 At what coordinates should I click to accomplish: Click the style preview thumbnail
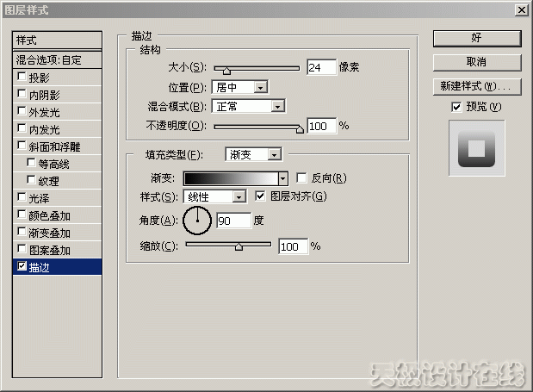point(476,148)
